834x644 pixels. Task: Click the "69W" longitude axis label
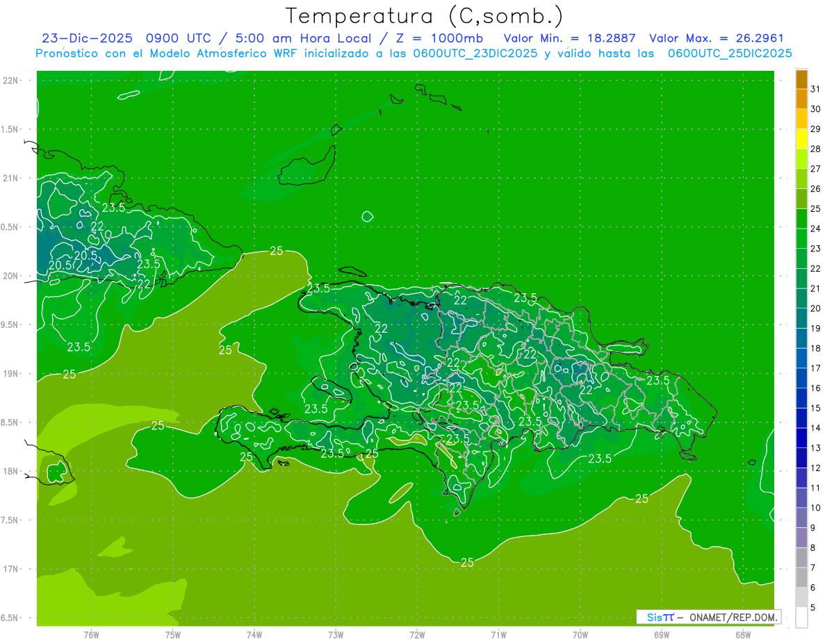(662, 634)
